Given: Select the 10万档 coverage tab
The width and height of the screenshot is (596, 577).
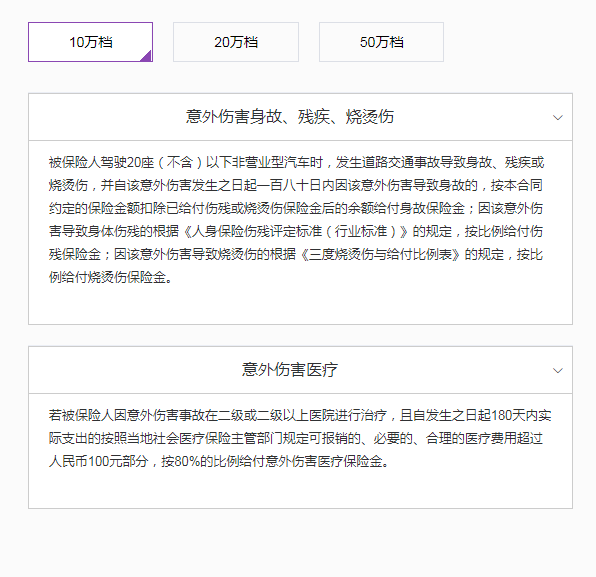Looking at the screenshot, I should (x=90, y=42).
